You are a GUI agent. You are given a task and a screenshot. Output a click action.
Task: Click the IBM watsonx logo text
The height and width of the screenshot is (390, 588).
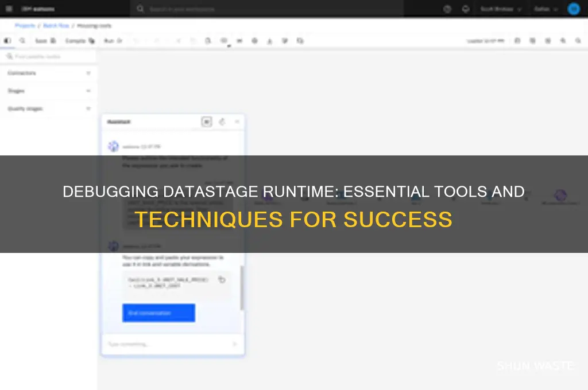click(x=38, y=9)
